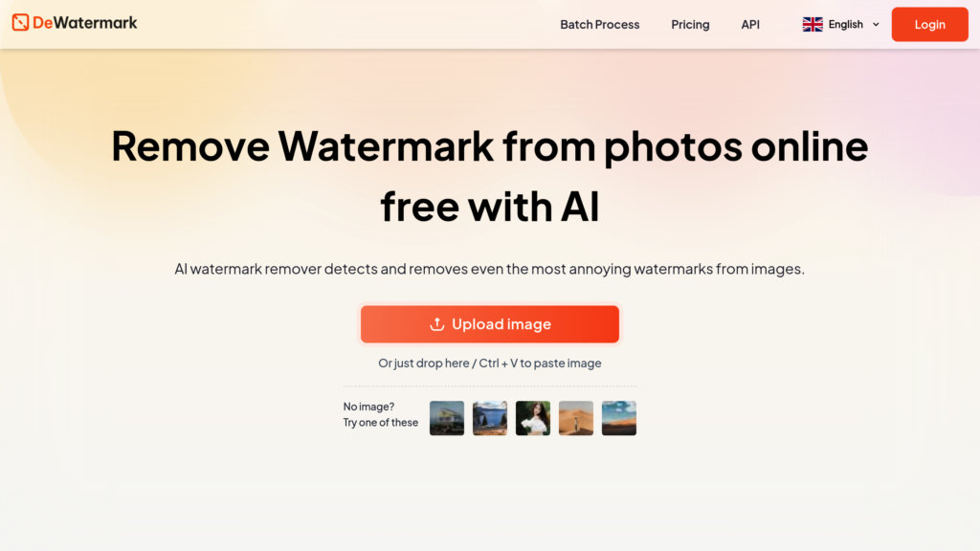Open the English language selector
This screenshot has width=980, height=551.
click(841, 24)
